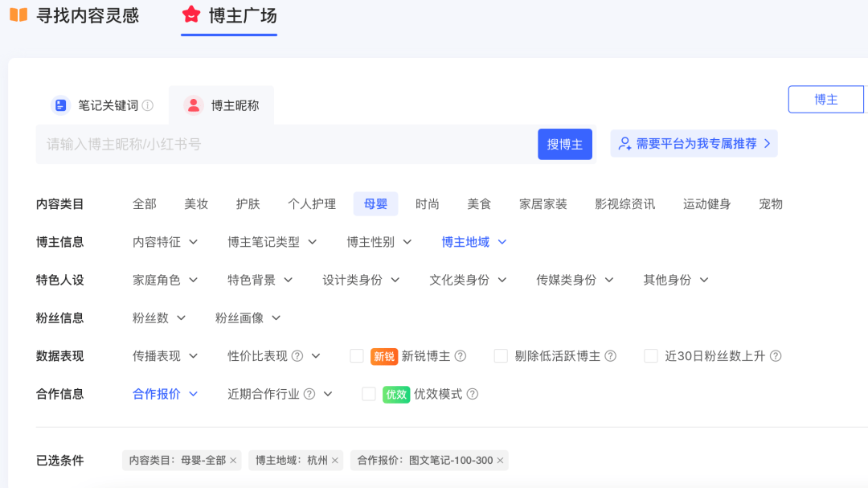Screen dimensions: 868x488
Task: Click help icon next to 近期合作行业
Action: [x=309, y=394]
